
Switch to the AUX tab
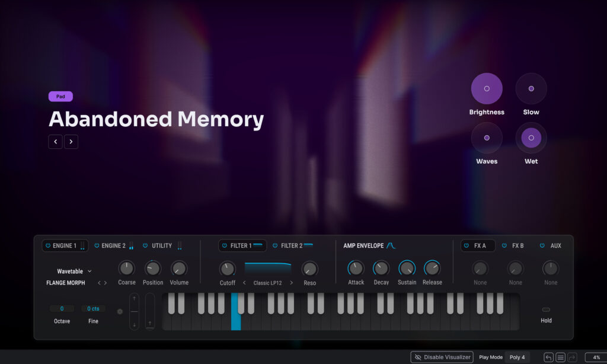click(555, 245)
